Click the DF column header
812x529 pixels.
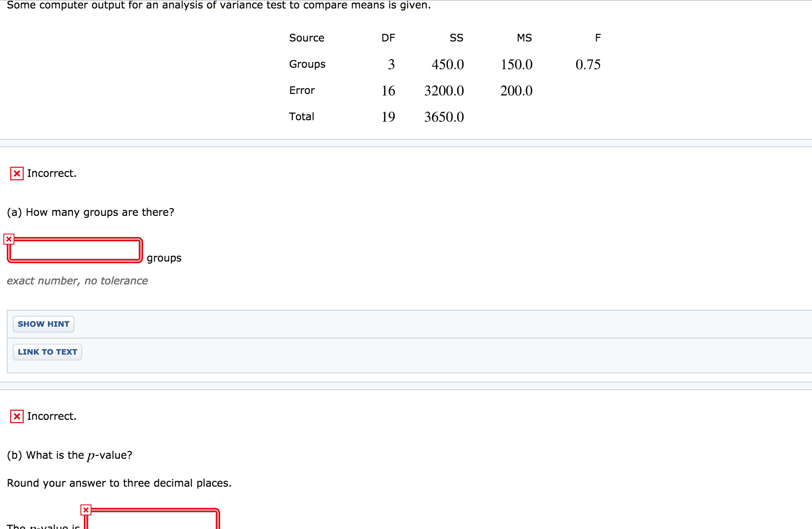click(x=388, y=38)
